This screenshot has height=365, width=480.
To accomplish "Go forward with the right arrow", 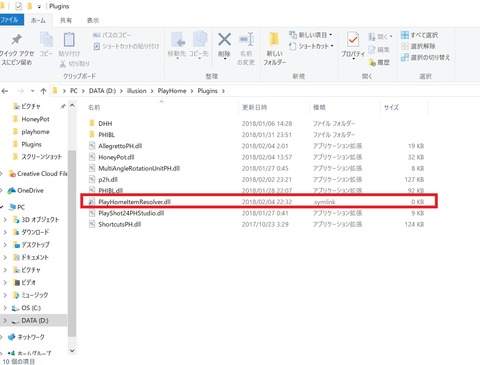I will pyautogui.click(x=20, y=91).
